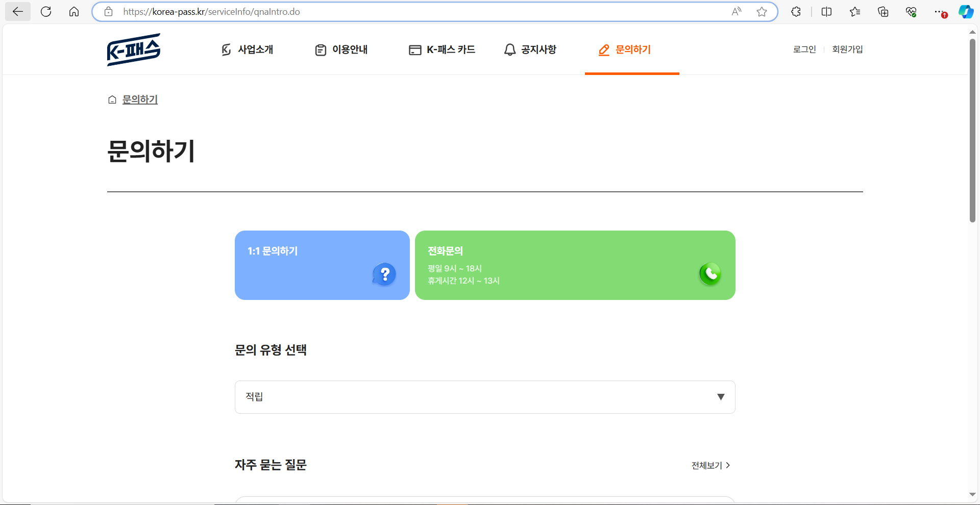Expand the 적립 inquiry type dropdown

click(x=485, y=397)
